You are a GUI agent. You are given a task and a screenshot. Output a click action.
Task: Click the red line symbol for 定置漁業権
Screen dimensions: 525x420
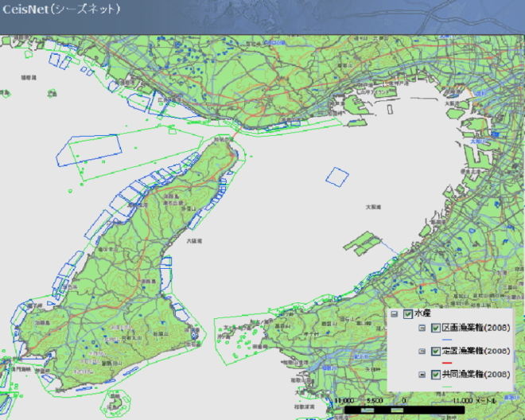[446, 363]
